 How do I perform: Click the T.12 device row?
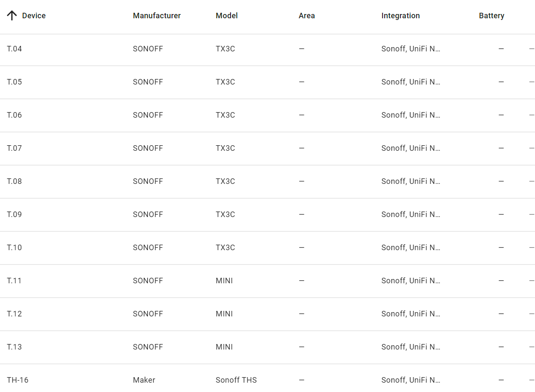tap(14, 314)
